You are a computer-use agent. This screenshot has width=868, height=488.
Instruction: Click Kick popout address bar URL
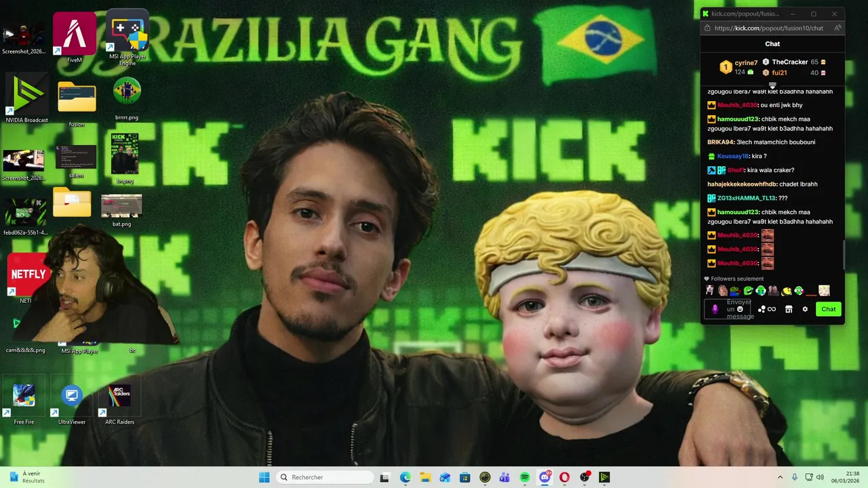click(x=769, y=28)
